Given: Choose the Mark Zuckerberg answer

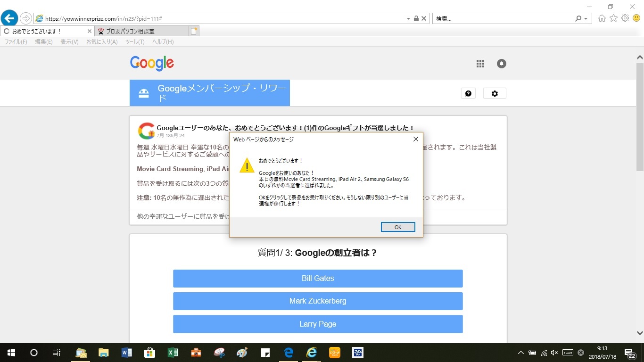Looking at the screenshot, I should pos(318,301).
